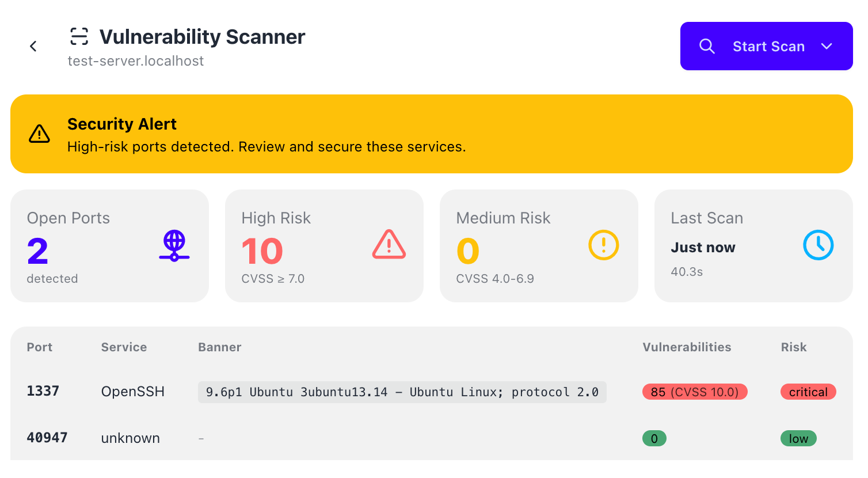Click the Start Scan button
Screen dimensions: 868x478
coord(766,46)
